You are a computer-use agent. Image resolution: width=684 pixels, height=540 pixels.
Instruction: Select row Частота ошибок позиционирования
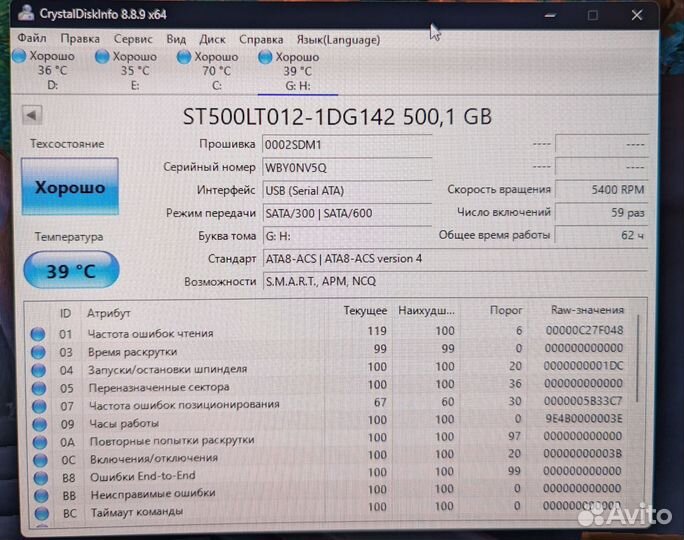(x=327, y=403)
